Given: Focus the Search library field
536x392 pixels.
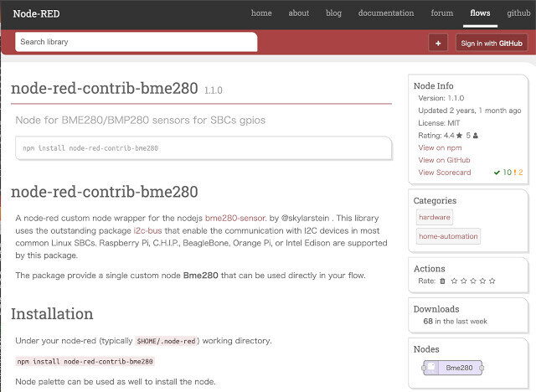Looking at the screenshot, I should pyautogui.click(x=136, y=42).
